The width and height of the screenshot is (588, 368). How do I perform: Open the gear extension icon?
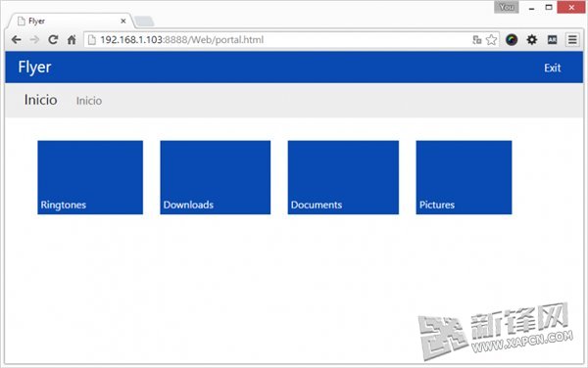[532, 40]
